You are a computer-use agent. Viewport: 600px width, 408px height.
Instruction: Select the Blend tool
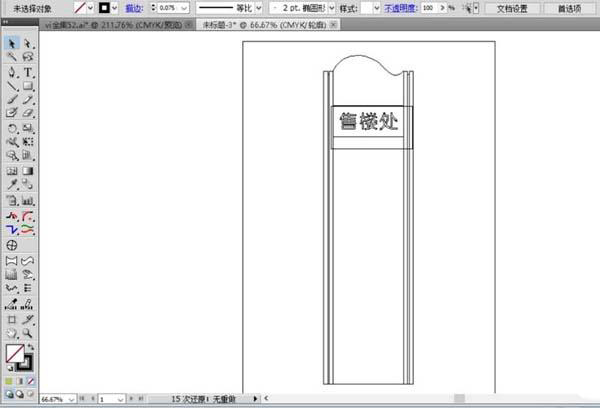pos(28,184)
